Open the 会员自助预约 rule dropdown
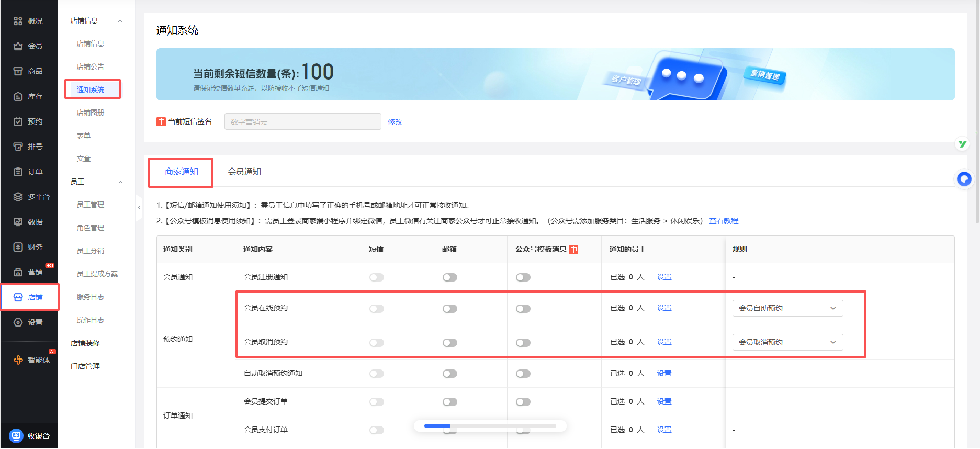This screenshot has width=980, height=449. 787,308
